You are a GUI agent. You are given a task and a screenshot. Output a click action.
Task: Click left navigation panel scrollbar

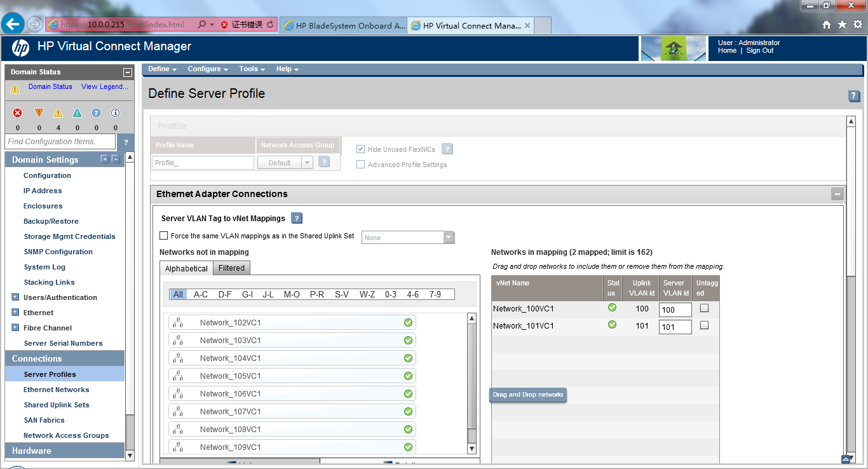click(x=130, y=306)
